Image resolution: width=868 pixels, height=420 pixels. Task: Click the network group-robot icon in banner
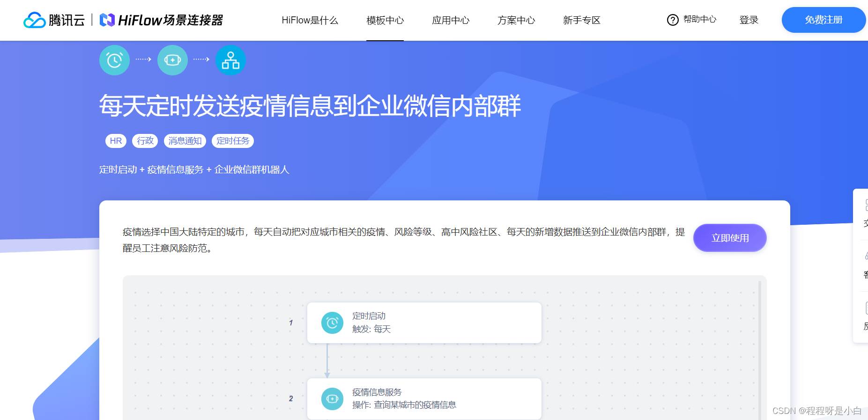coord(230,60)
